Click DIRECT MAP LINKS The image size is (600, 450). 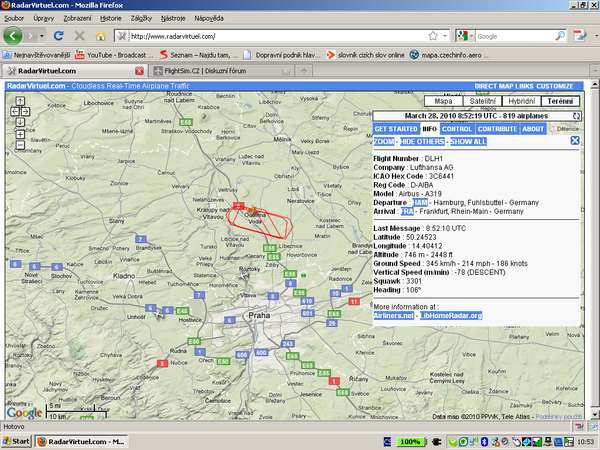[x=504, y=86]
